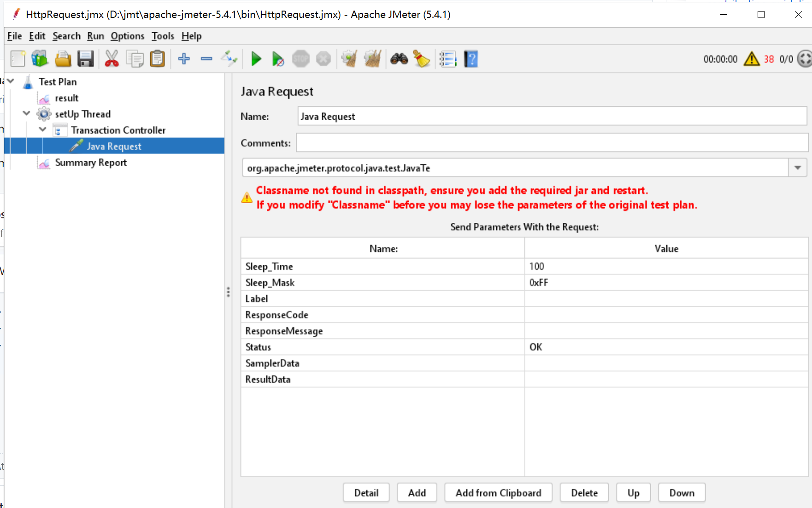
Task: Open the Run menu
Action: click(x=95, y=36)
